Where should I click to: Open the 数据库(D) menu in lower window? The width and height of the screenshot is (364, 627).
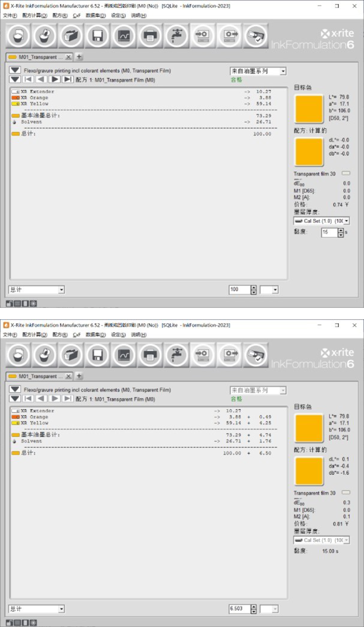click(95, 335)
